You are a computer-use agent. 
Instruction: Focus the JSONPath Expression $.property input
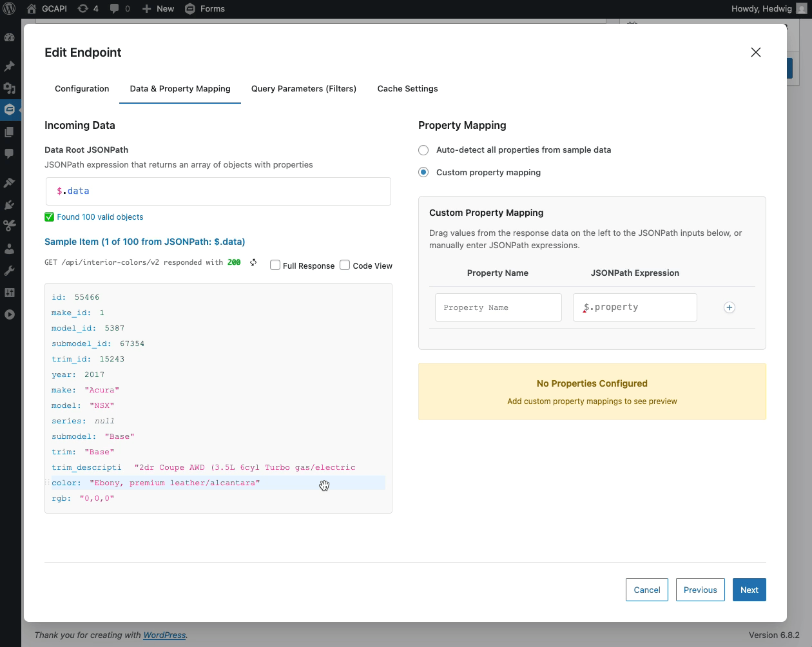(x=635, y=307)
